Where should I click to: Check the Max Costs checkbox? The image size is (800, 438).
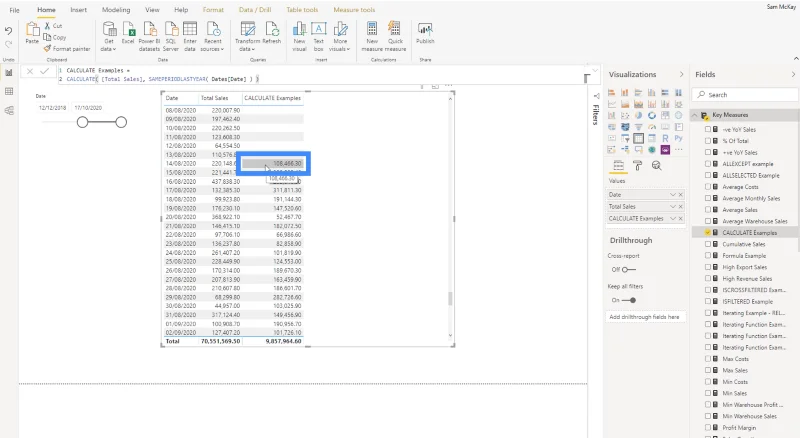click(708, 359)
